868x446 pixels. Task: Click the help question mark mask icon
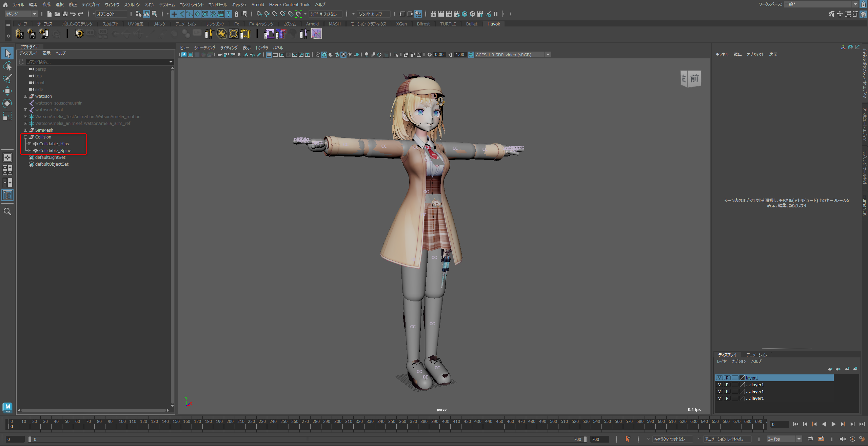(229, 14)
